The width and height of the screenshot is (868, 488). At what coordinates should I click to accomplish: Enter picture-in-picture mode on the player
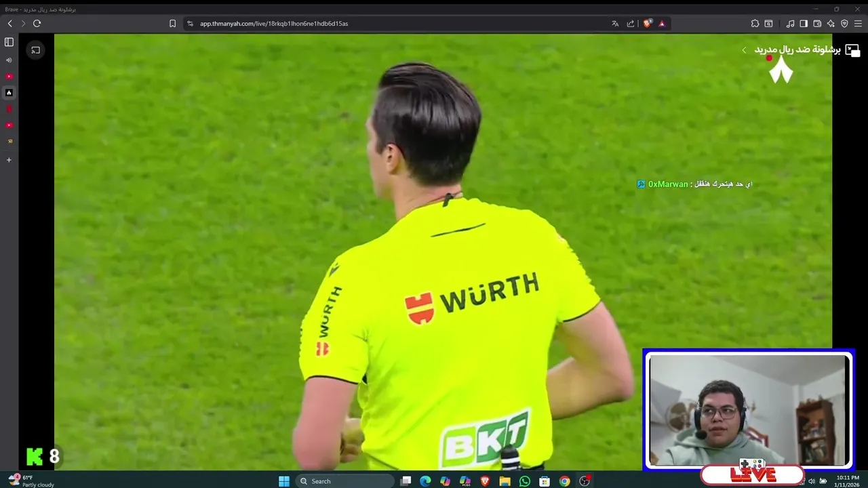(852, 50)
